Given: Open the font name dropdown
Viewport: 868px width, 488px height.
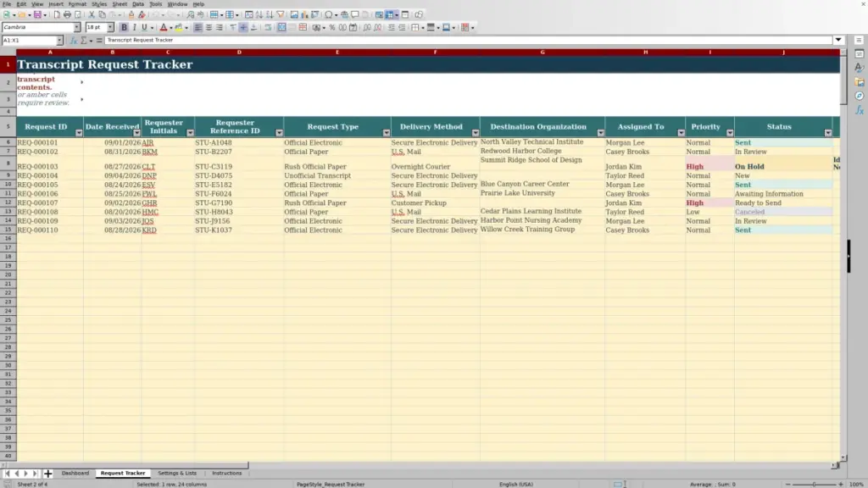Looking at the screenshot, I should click(x=77, y=27).
